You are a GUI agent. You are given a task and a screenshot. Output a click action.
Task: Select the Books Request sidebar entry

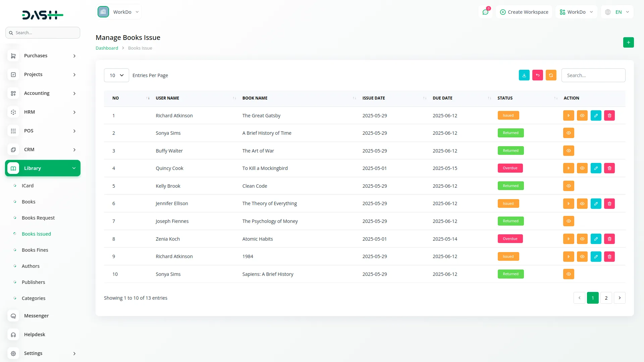coord(38,218)
